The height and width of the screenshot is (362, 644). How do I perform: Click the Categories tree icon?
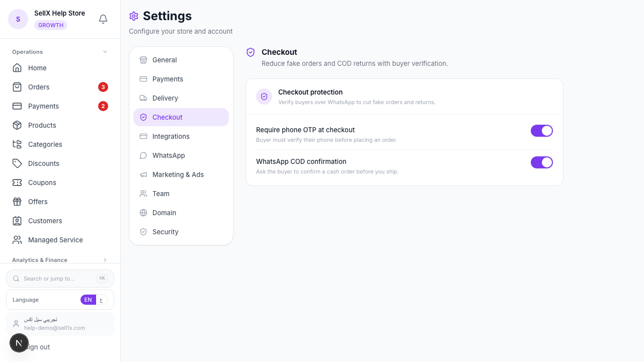pos(17,144)
